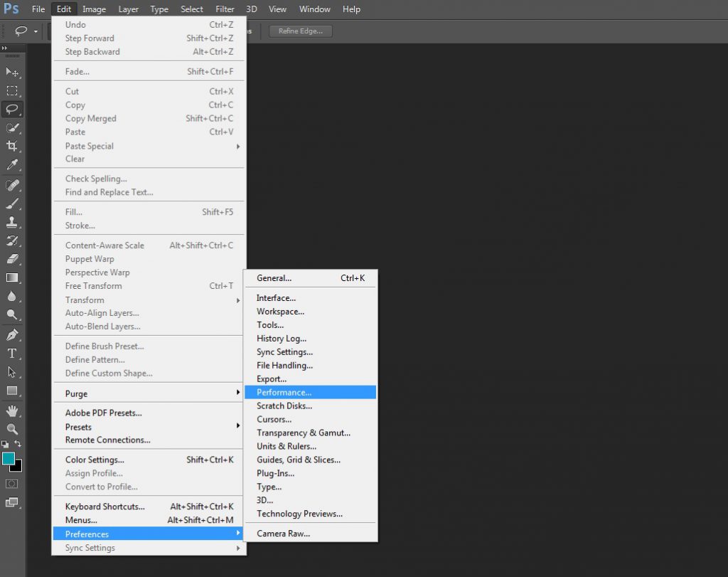
Task: Select the Crop tool
Action: (12, 146)
